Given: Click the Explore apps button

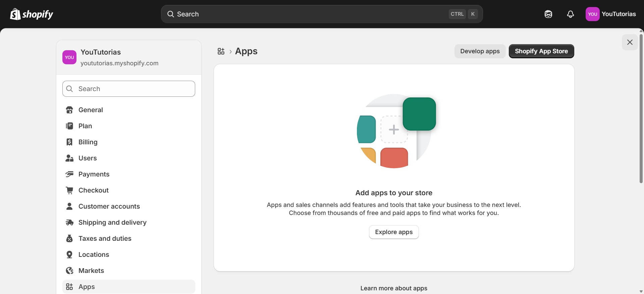Looking at the screenshot, I should point(394,232).
